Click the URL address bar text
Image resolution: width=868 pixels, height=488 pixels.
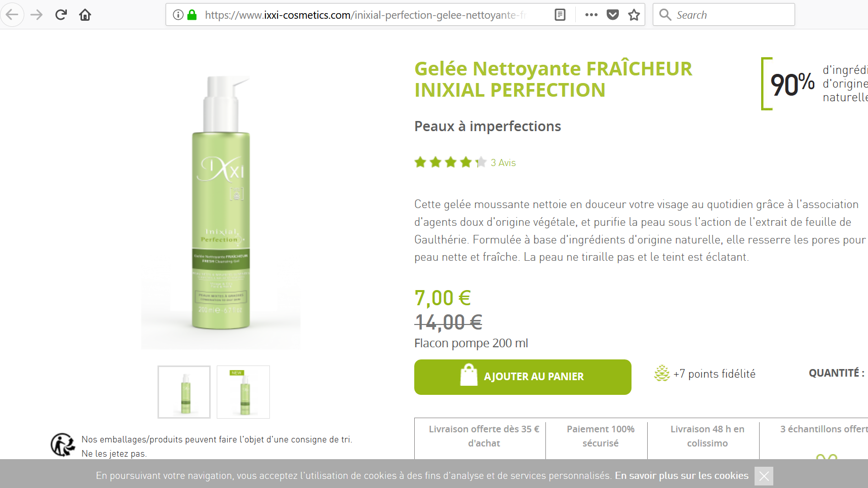pyautogui.click(x=365, y=15)
